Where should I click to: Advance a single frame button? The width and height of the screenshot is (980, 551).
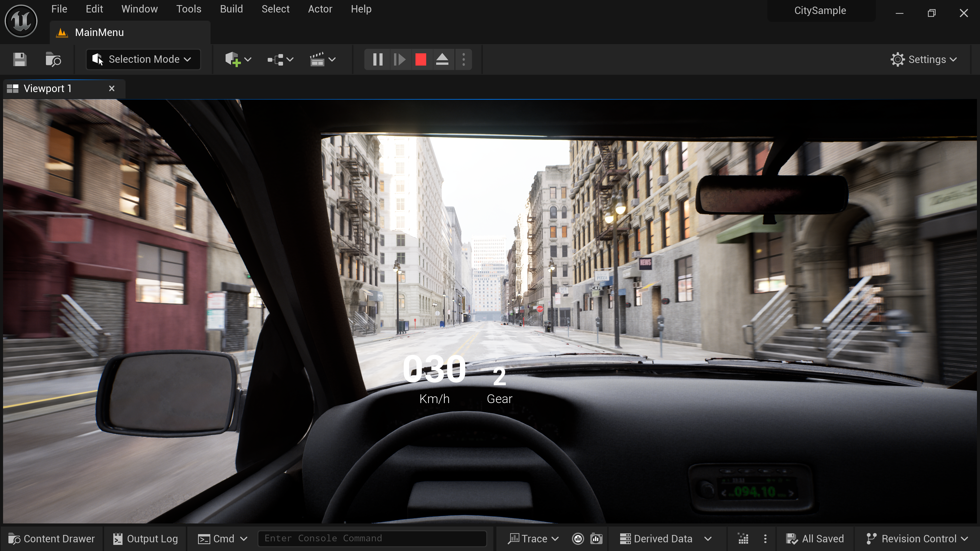point(399,60)
